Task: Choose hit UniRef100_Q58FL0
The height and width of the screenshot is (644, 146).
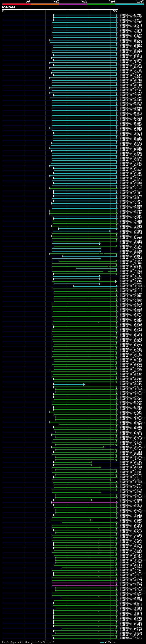Action: click(x=131, y=565)
